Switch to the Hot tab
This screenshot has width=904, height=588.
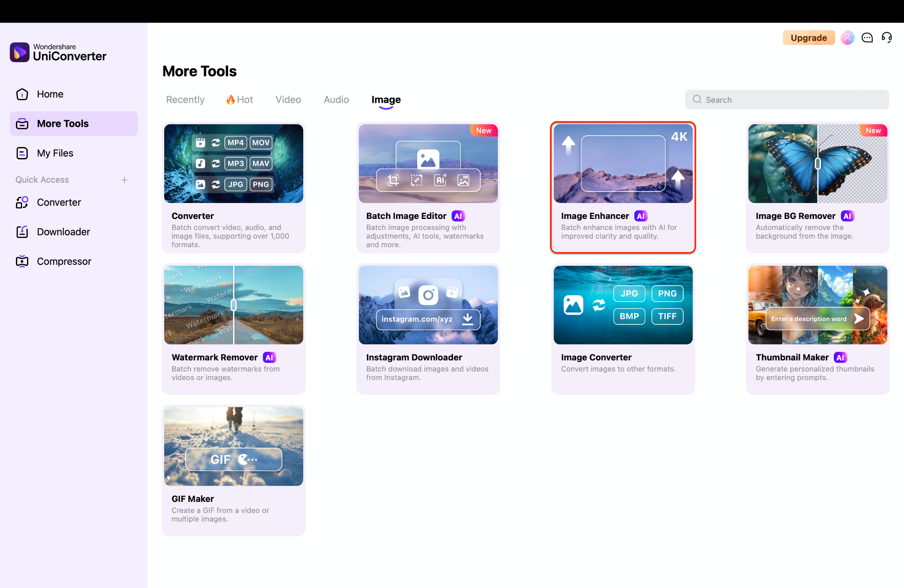coord(240,100)
